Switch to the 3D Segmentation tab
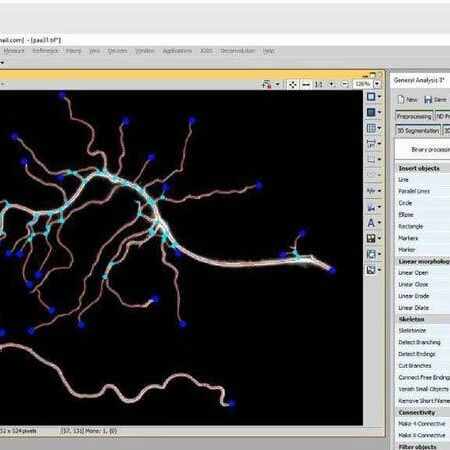This screenshot has height=450, width=450. coord(418,131)
